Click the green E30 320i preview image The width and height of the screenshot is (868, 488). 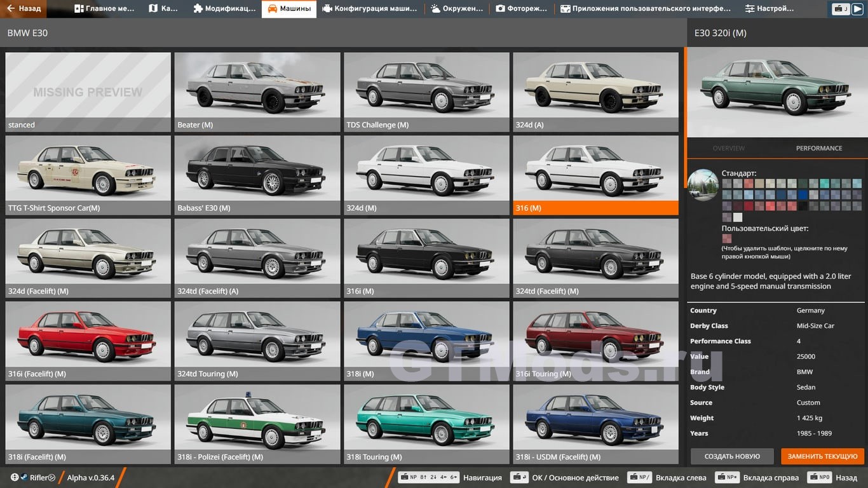pos(777,92)
